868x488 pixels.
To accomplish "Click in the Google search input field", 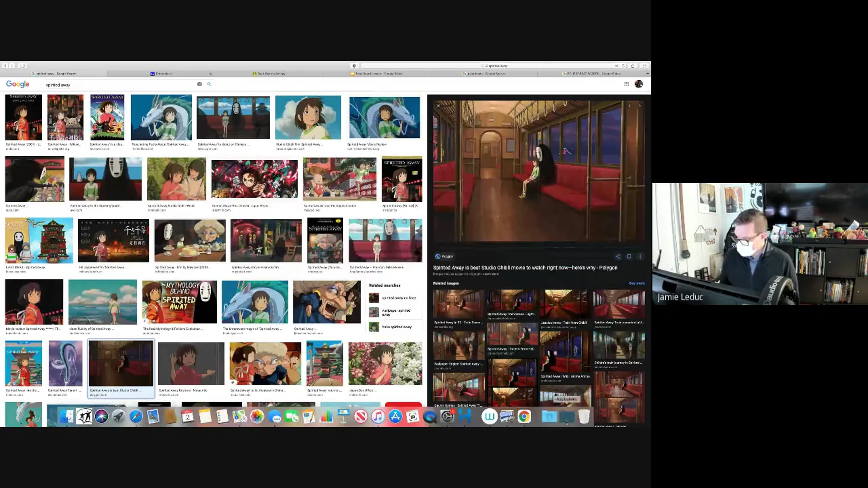I will click(x=119, y=85).
